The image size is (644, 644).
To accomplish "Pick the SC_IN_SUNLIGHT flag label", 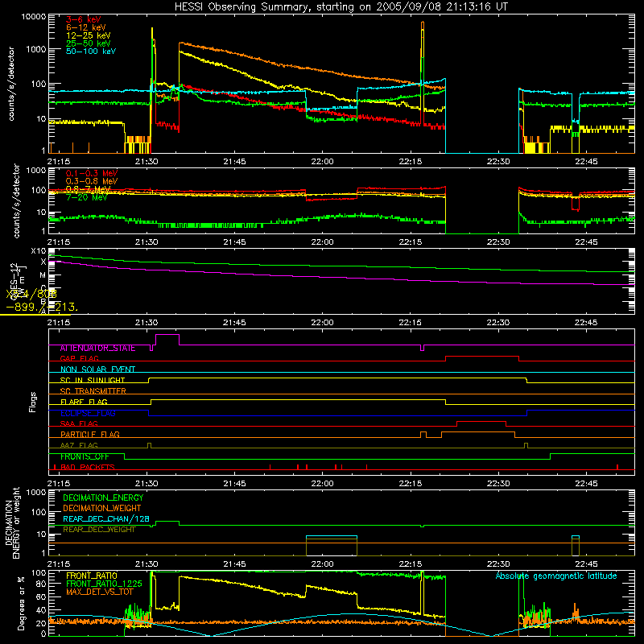I will (93, 380).
